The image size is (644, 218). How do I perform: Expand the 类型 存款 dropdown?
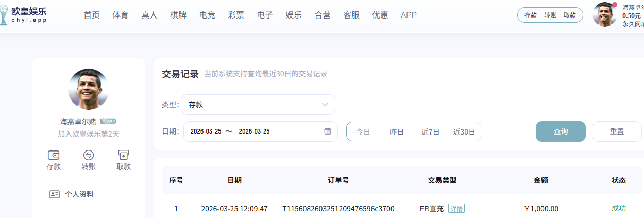click(x=258, y=105)
